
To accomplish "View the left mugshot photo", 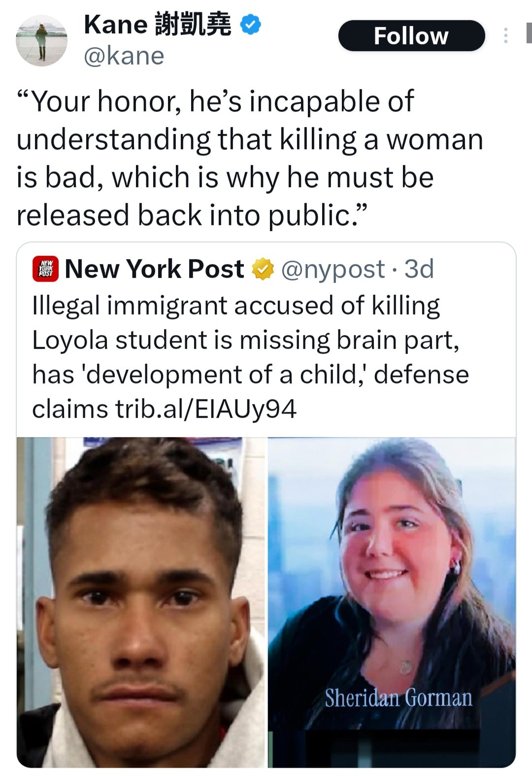I will [x=141, y=602].
